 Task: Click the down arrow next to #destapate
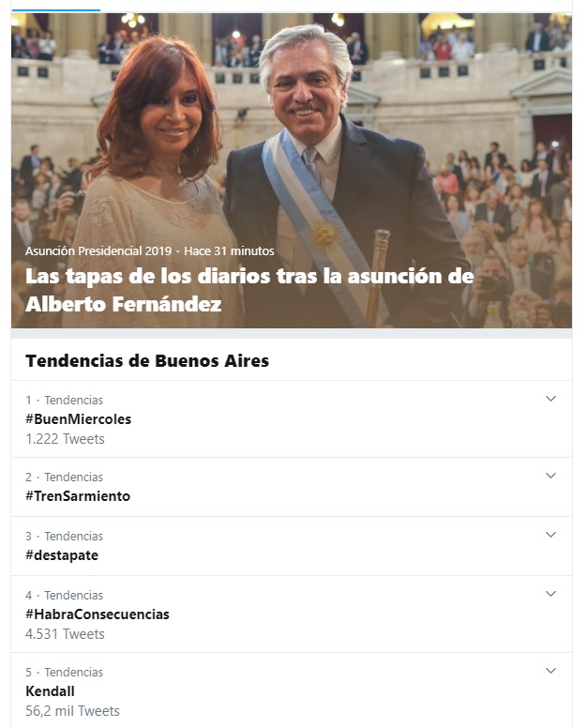point(550,535)
